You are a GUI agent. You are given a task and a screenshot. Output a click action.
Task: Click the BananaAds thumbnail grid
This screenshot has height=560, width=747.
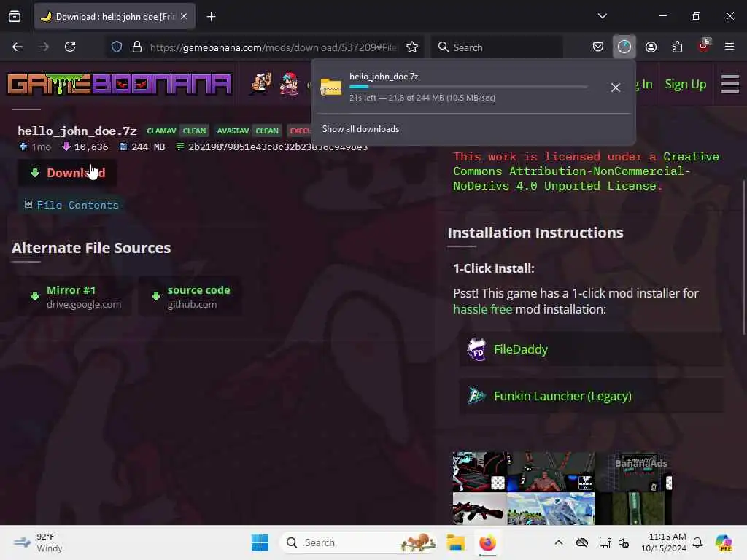coord(562,488)
